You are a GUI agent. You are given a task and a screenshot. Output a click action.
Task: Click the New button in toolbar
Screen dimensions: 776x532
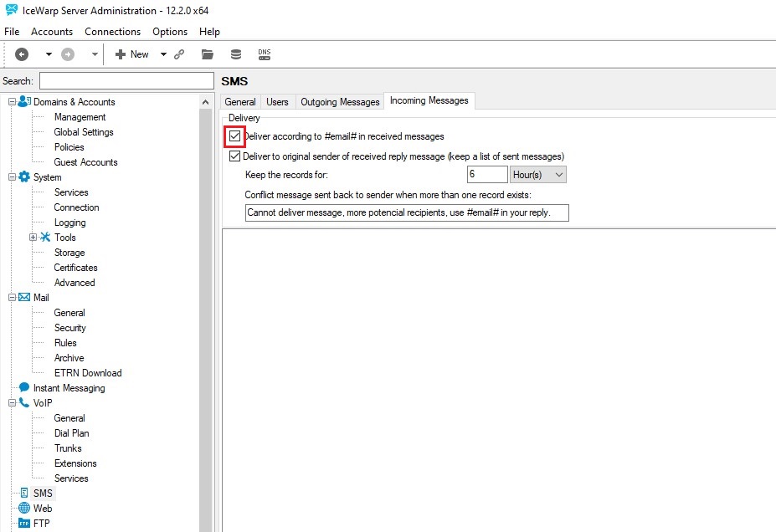(131, 54)
